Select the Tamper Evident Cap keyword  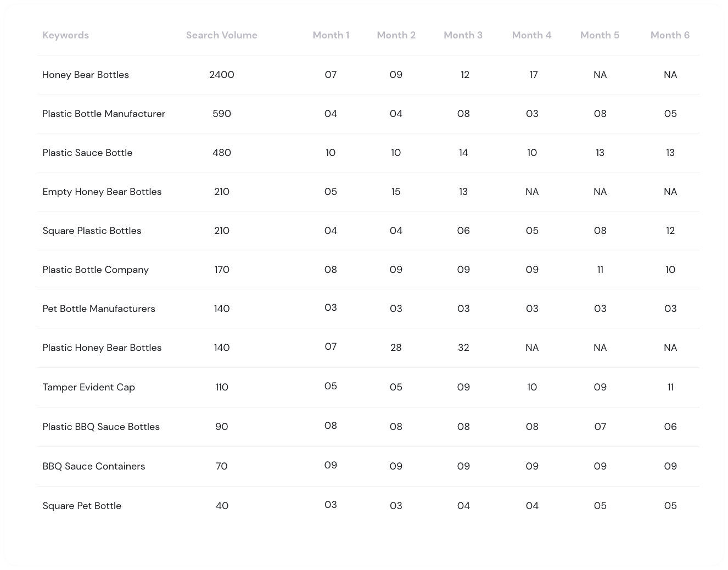click(x=88, y=387)
